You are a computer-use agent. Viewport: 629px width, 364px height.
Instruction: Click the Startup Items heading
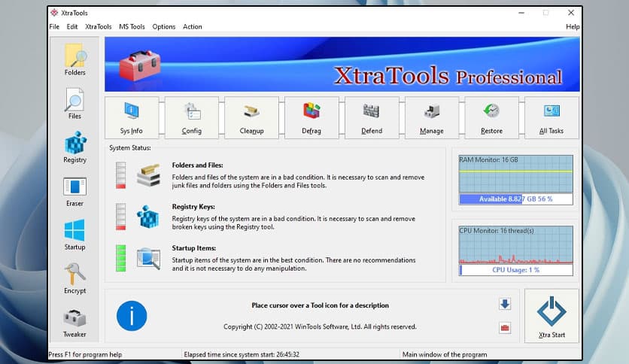pos(194,248)
